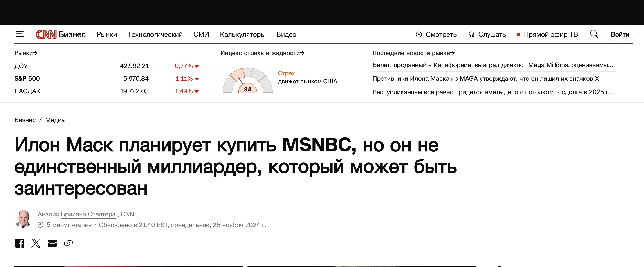Screen dimensions: 644x267
Task: Share article on Facebook
Action: [x=20, y=243]
